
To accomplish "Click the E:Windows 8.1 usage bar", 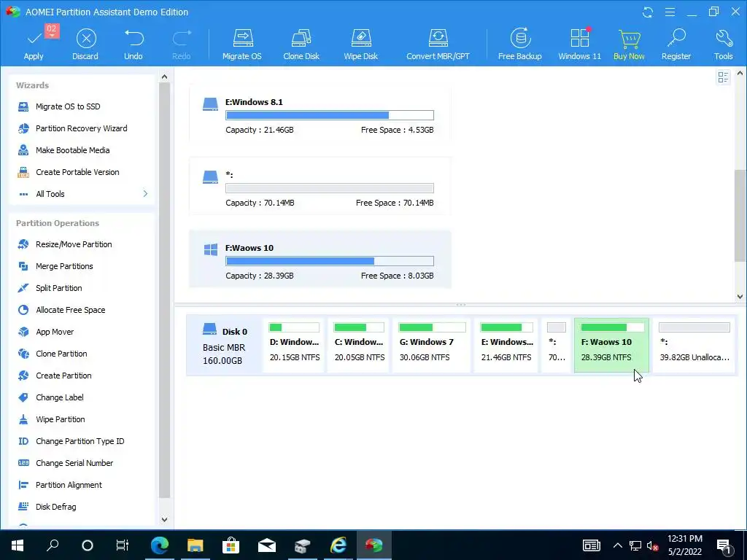I will [330, 115].
